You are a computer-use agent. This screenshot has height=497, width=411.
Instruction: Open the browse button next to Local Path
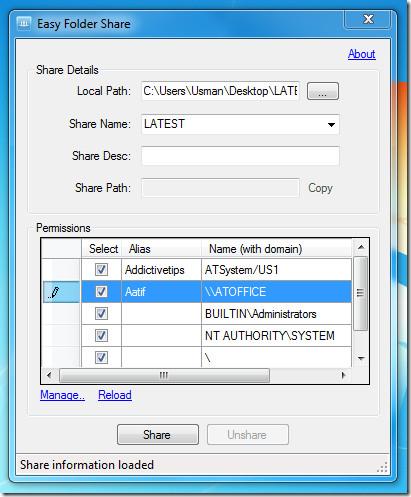(x=323, y=91)
